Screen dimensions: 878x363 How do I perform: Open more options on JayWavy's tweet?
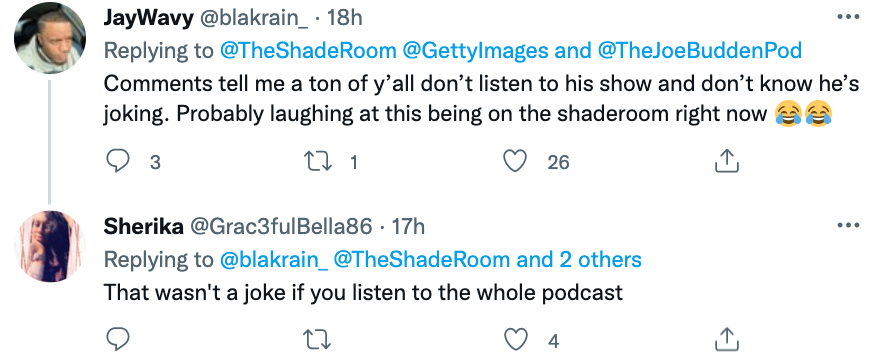[x=848, y=17]
